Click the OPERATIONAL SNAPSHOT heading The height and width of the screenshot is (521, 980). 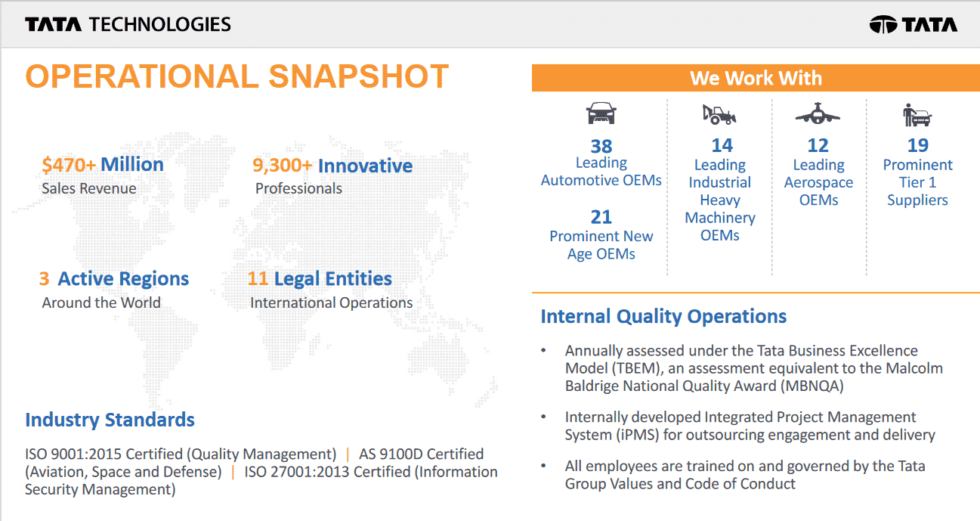point(237,77)
